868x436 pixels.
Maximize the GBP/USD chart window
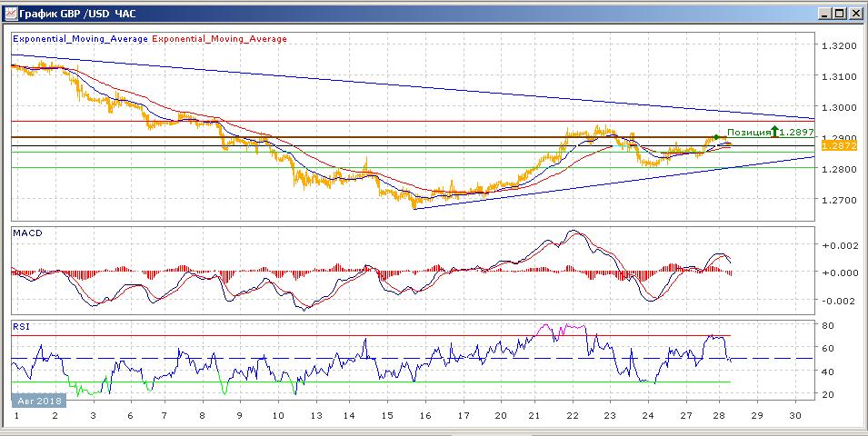coord(837,14)
